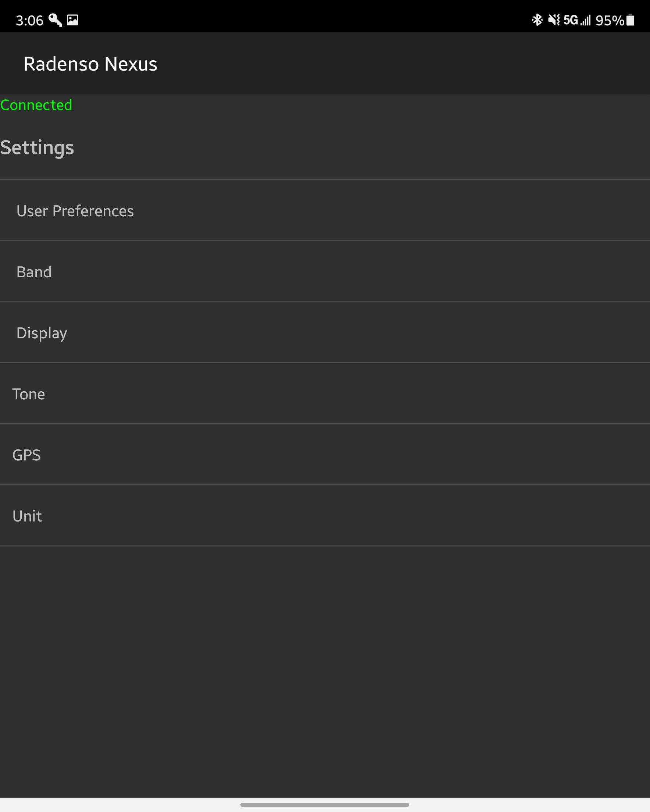Go to Display settings

pyautogui.click(x=42, y=333)
